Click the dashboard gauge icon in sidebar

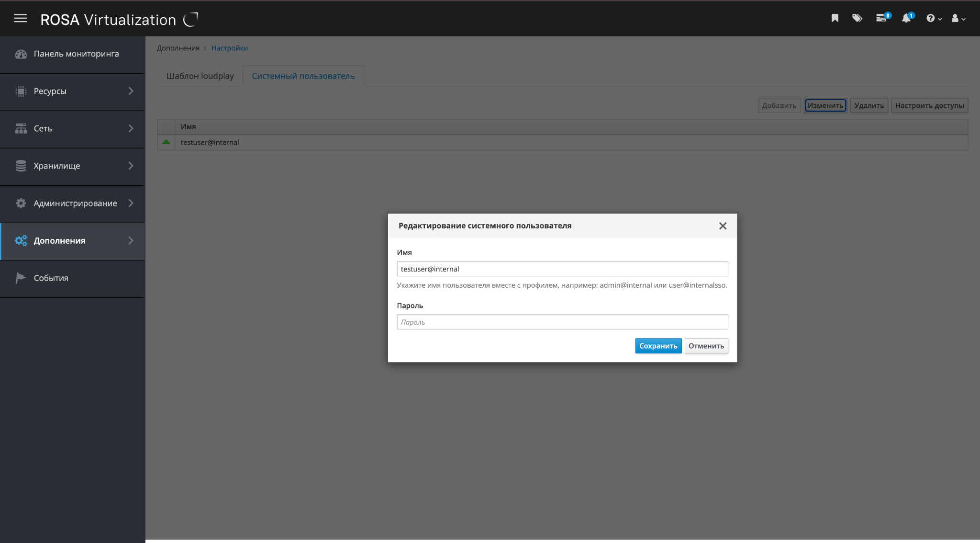[21, 54]
